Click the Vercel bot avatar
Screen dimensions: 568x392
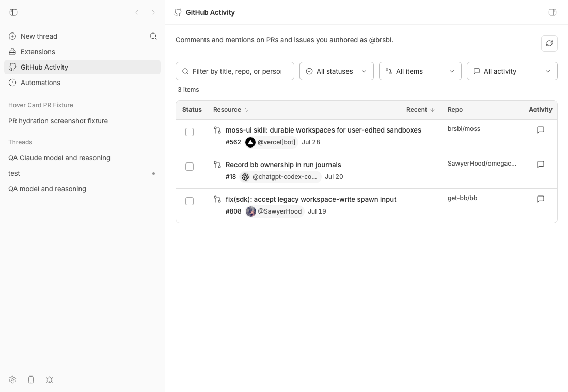tap(250, 142)
